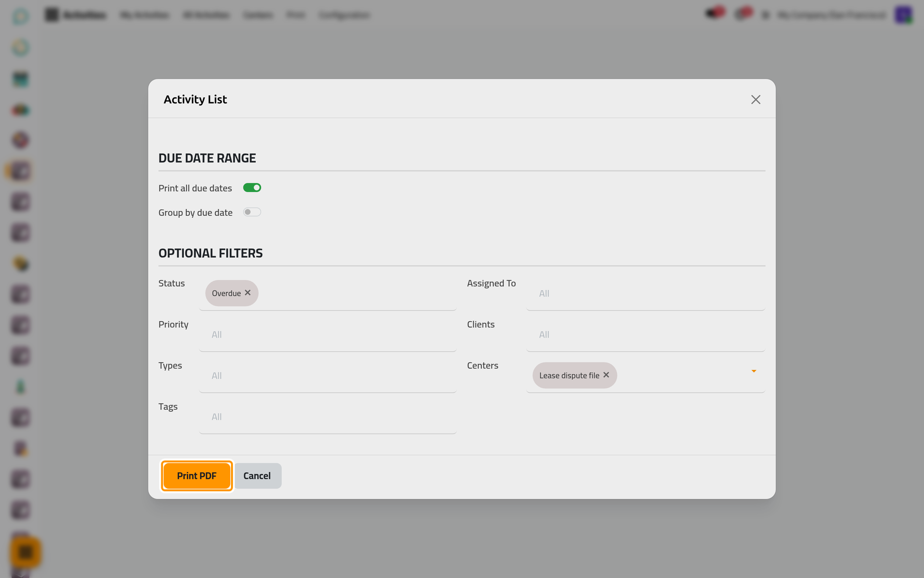Screen dimensions: 924x578
Task: Open the Types filter field
Action: coord(328,375)
